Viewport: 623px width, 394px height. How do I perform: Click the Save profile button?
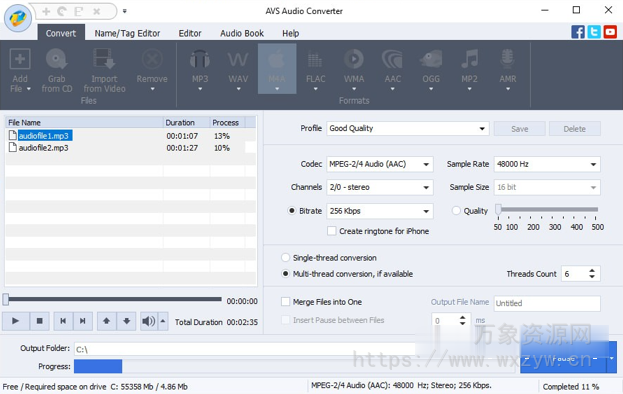tap(520, 129)
